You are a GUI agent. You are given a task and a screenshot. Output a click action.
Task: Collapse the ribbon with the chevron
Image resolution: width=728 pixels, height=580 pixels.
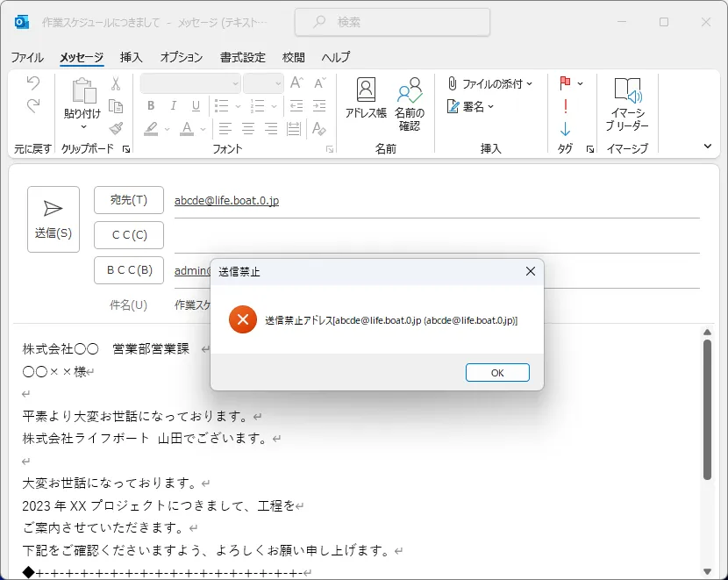(708, 147)
